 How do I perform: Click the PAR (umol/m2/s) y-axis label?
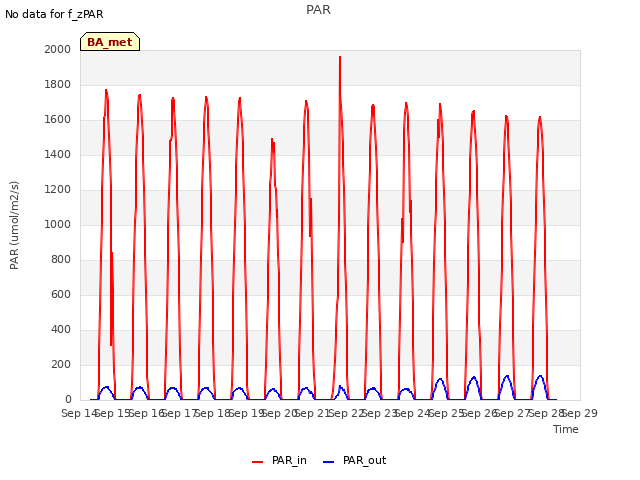[14, 225]
